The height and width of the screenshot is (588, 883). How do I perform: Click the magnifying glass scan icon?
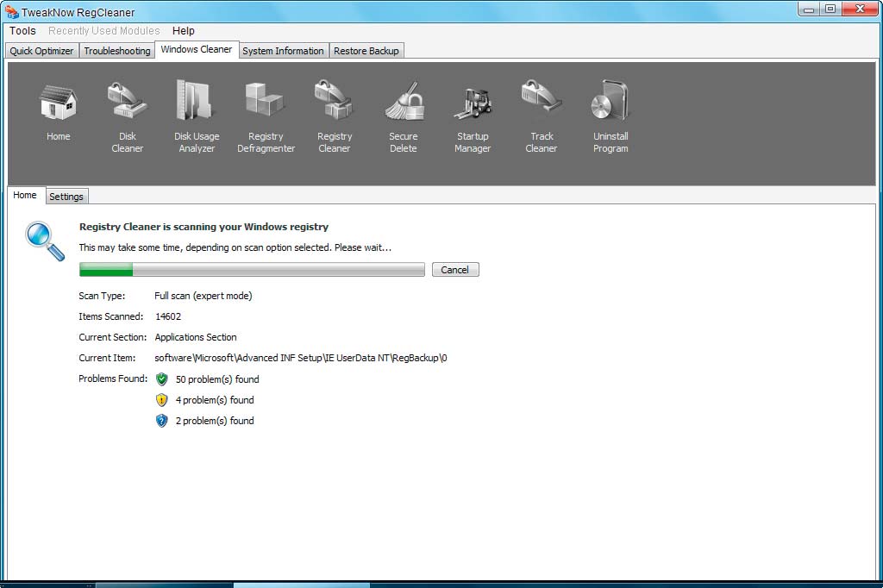pos(45,241)
